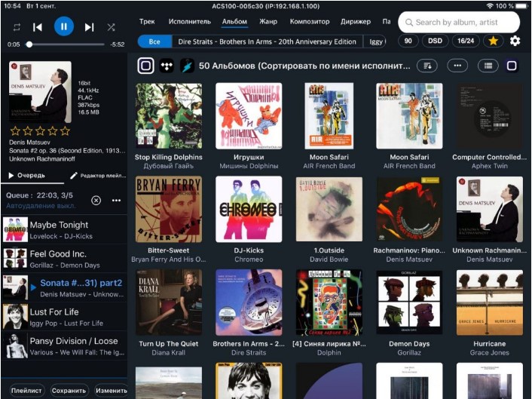Open the settings gear icon
The image size is (532, 399).
point(515,41)
